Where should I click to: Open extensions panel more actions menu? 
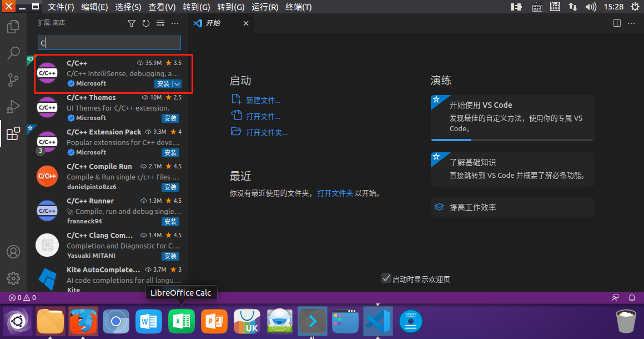pyautogui.click(x=175, y=23)
